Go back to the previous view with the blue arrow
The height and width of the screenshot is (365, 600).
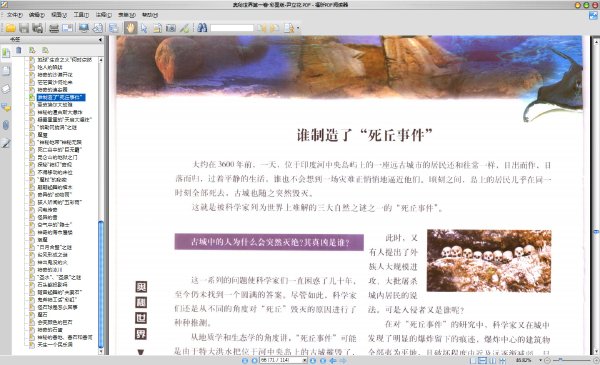(x=333, y=360)
